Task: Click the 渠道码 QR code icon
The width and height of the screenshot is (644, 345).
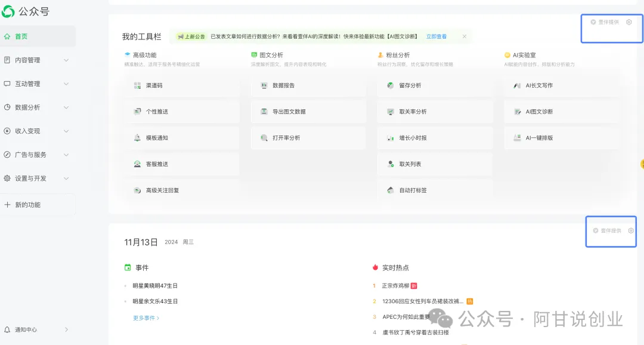Action: click(137, 85)
